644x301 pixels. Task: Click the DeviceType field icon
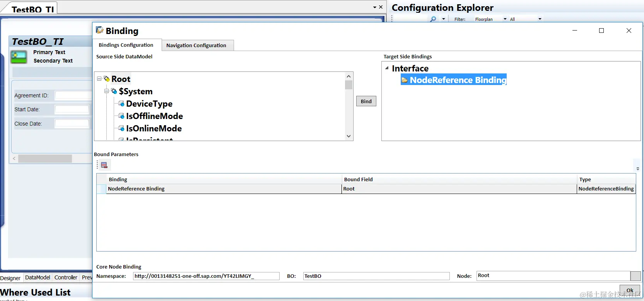(121, 104)
